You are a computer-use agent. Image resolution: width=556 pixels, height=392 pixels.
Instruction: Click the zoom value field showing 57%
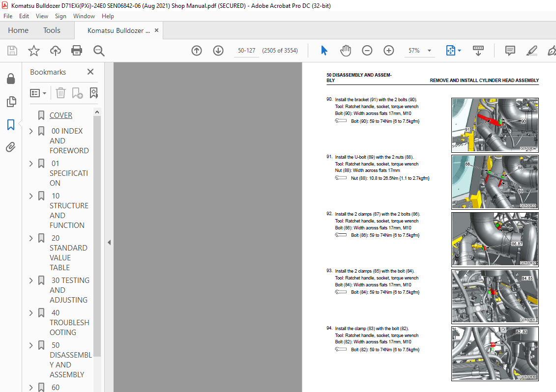414,51
